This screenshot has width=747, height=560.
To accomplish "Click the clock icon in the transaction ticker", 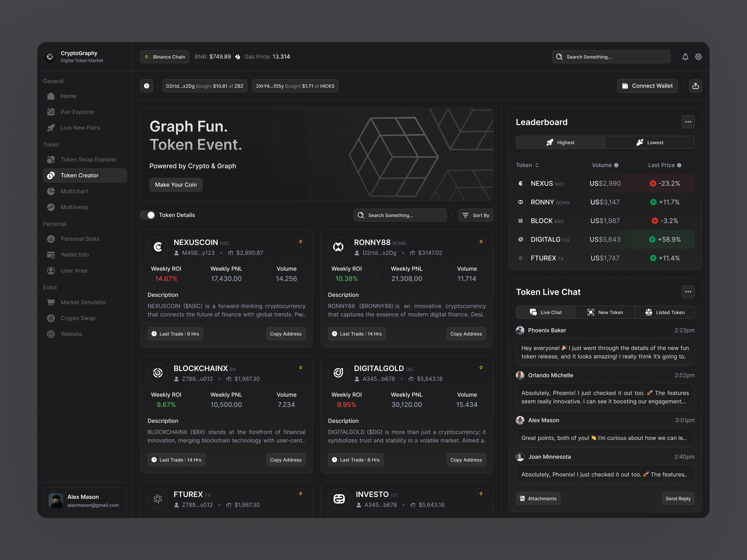I will pos(147,86).
